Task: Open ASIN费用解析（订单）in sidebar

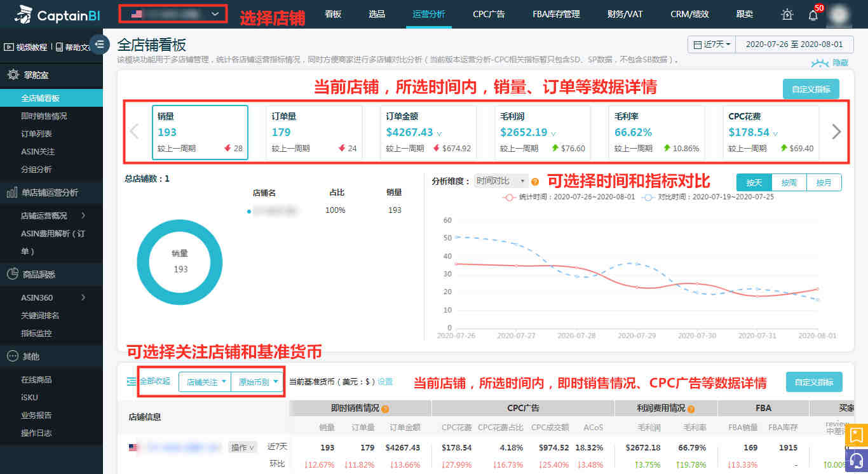Action: [x=53, y=242]
